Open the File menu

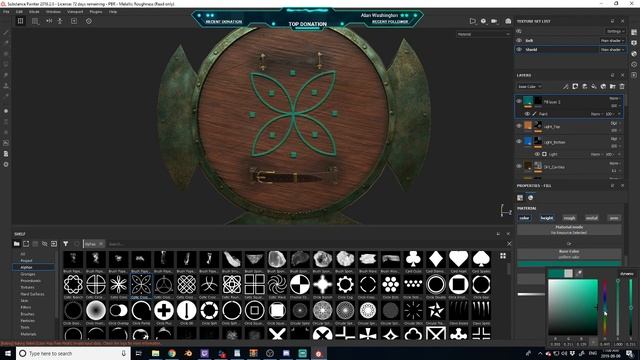coord(6,12)
